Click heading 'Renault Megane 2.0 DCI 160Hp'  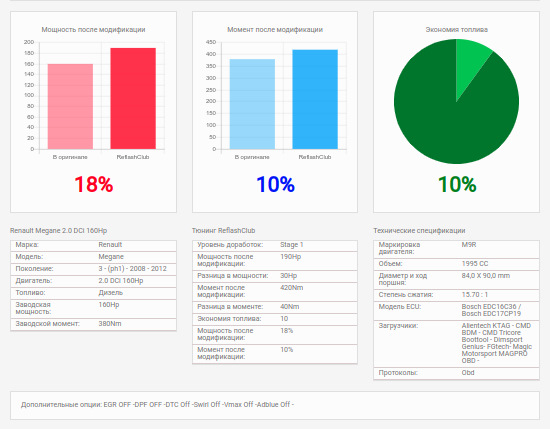pos(59,230)
